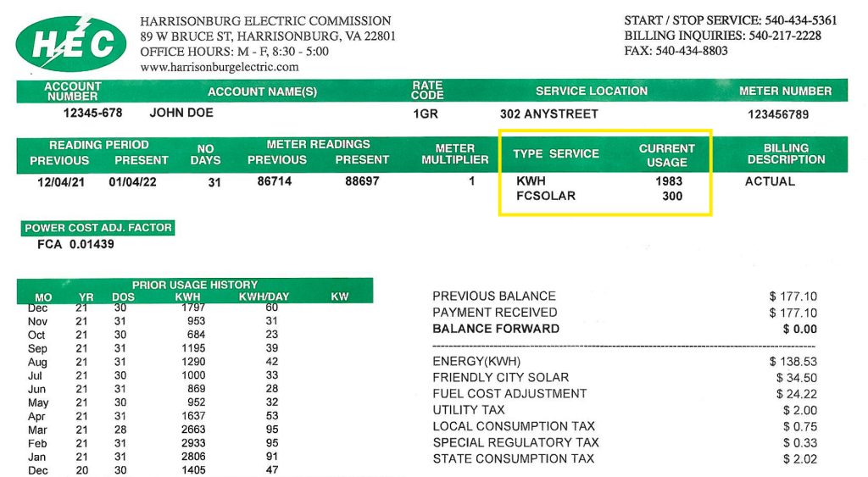Screen dimensions: 868x477
Task: Select the billing description ACTUAL
Action: 770,181
